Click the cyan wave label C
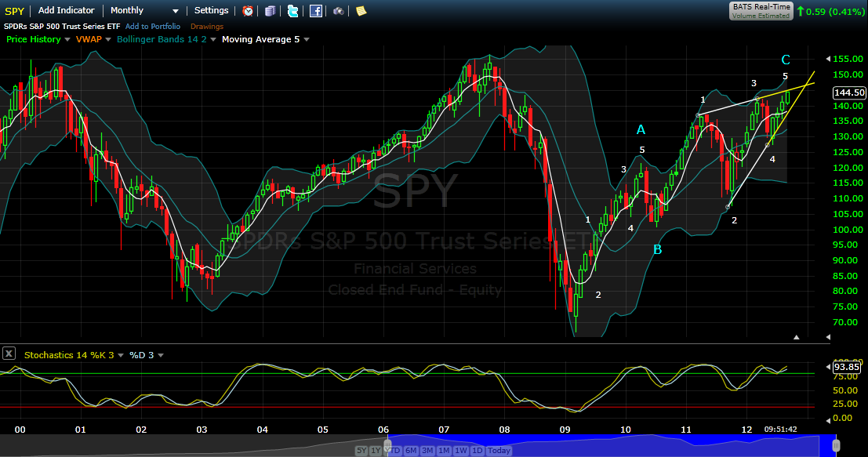This screenshot has width=868, height=457. [x=786, y=60]
